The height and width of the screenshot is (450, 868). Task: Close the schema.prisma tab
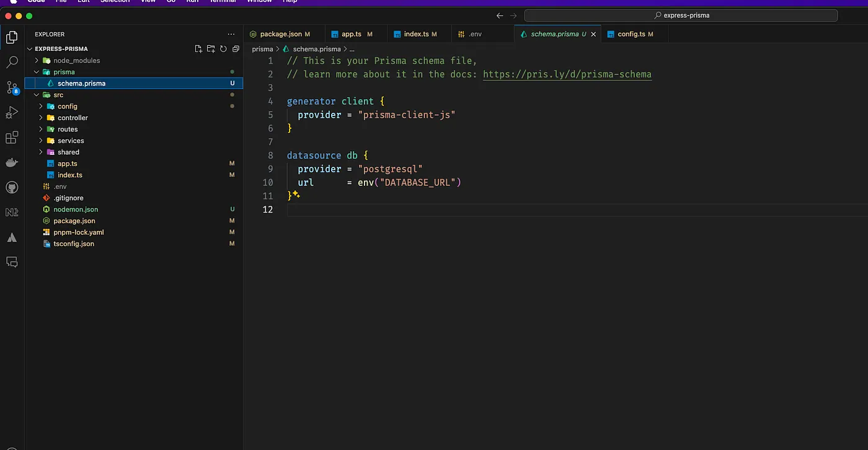tap(593, 34)
